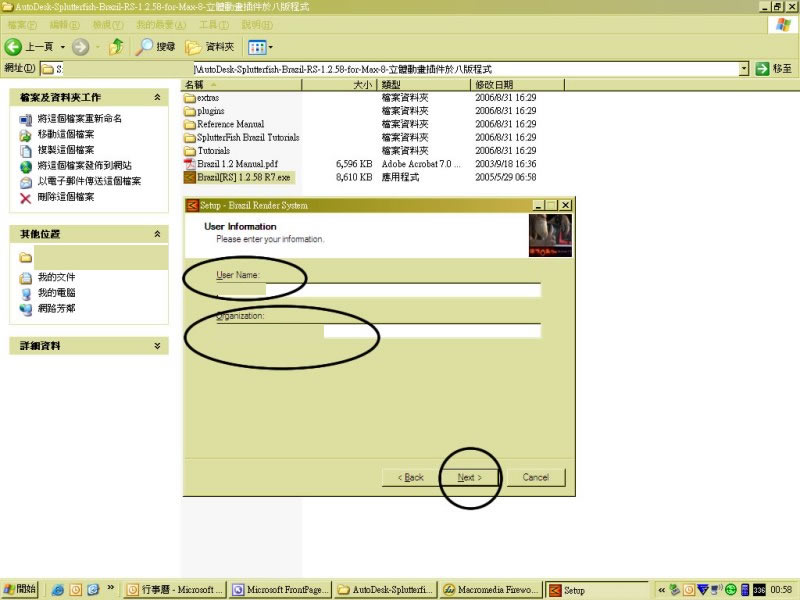This screenshot has width=800, height=600.
Task: Choose 複製這個檔案 to copy the file
Action: coord(65,150)
